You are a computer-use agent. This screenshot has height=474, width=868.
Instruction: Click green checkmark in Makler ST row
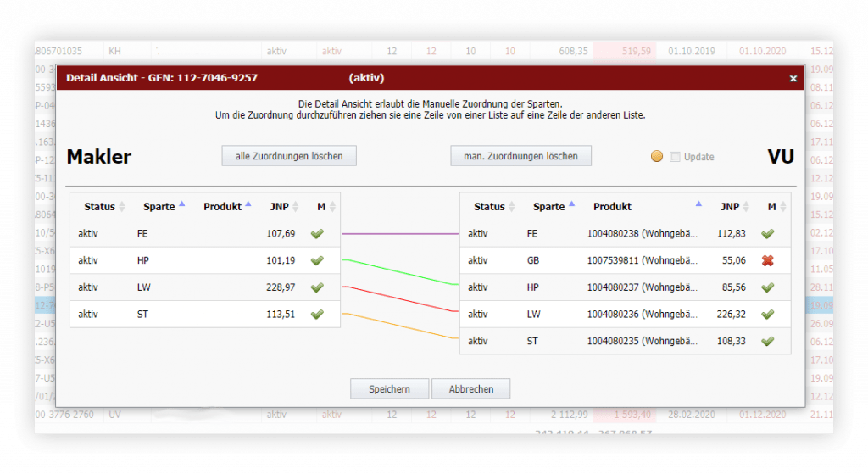(x=317, y=315)
